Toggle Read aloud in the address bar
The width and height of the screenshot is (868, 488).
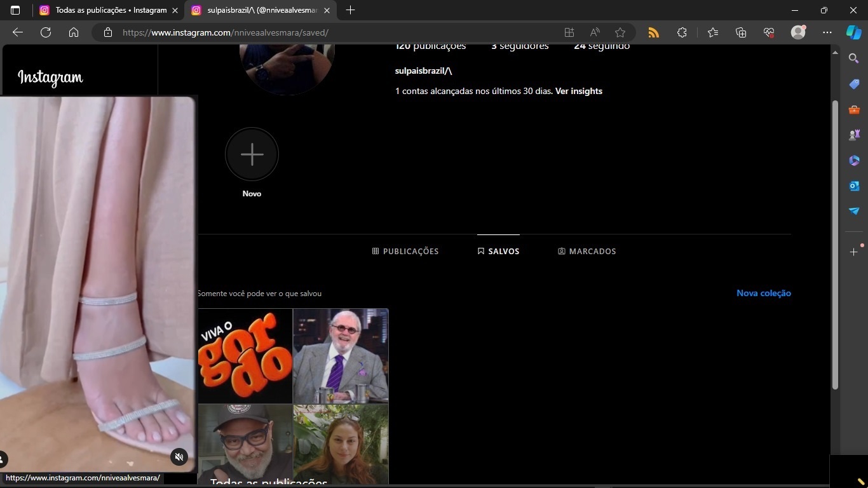tap(595, 32)
